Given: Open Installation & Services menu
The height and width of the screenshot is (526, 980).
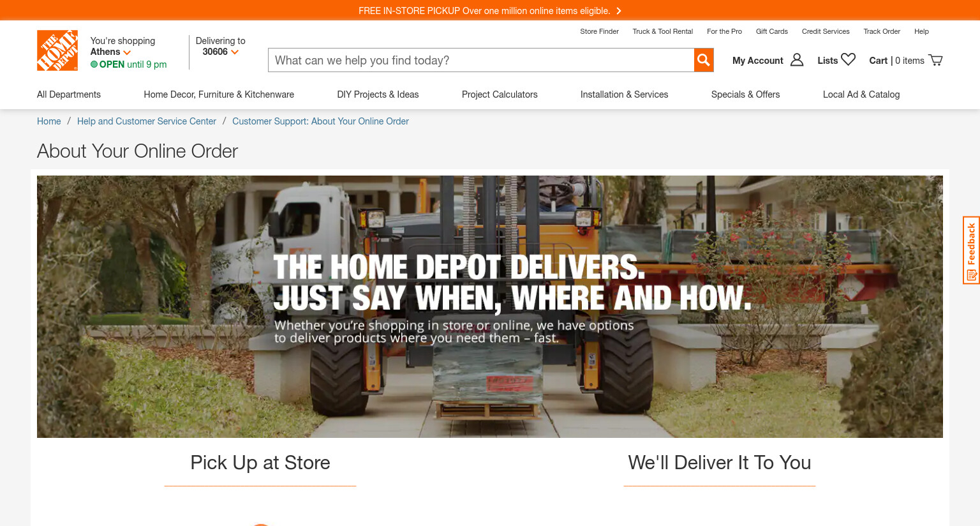Looking at the screenshot, I should [624, 94].
